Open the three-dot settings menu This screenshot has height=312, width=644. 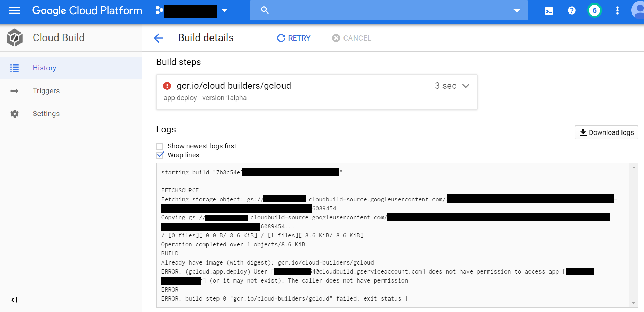tap(617, 10)
